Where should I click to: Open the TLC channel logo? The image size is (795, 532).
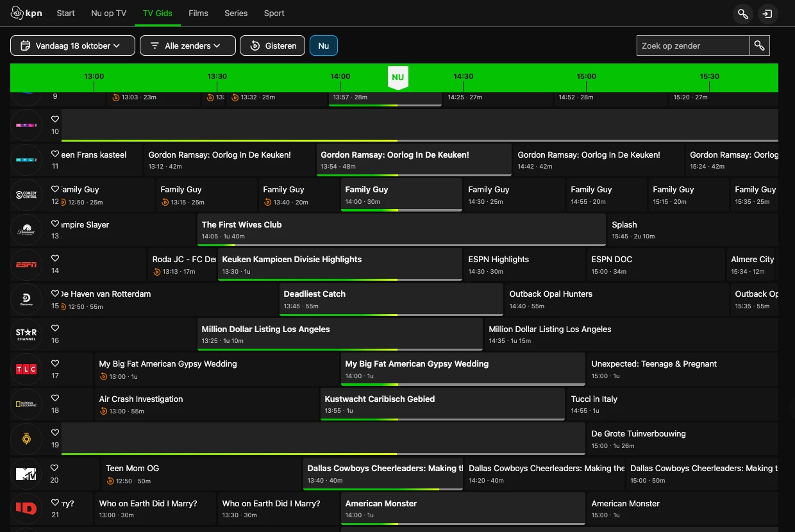coord(26,369)
